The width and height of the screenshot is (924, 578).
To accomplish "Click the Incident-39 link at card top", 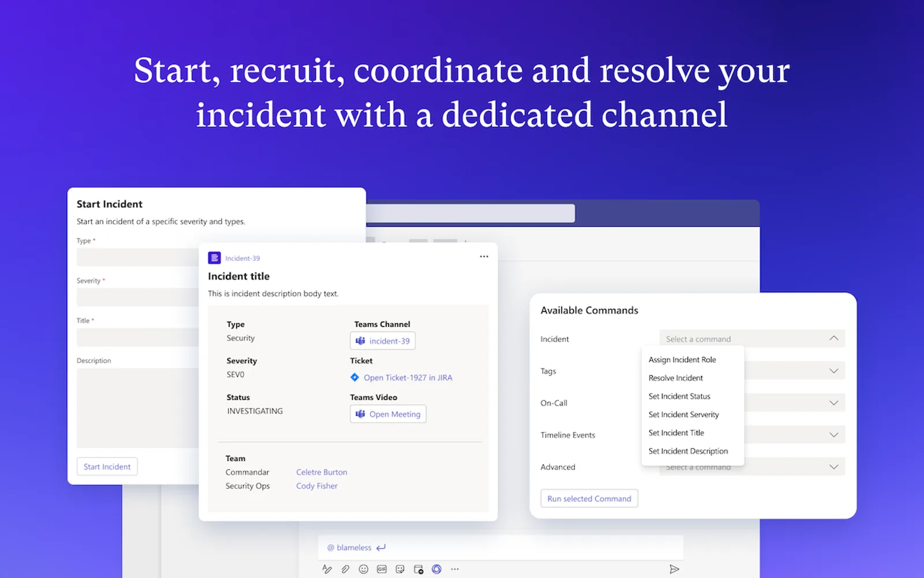I will (243, 258).
